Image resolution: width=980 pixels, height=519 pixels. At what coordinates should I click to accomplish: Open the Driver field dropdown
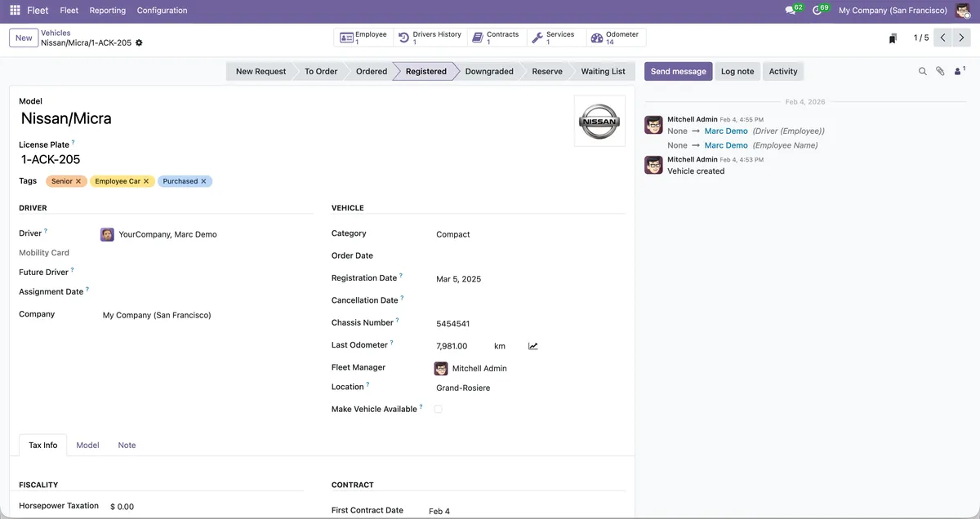coord(207,234)
